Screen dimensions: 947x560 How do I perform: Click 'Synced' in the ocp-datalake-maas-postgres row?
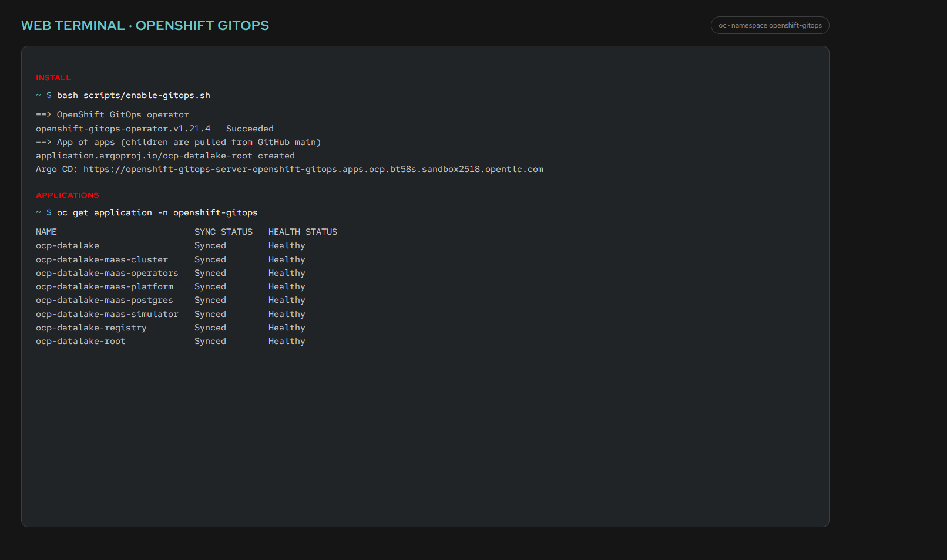(x=210, y=300)
